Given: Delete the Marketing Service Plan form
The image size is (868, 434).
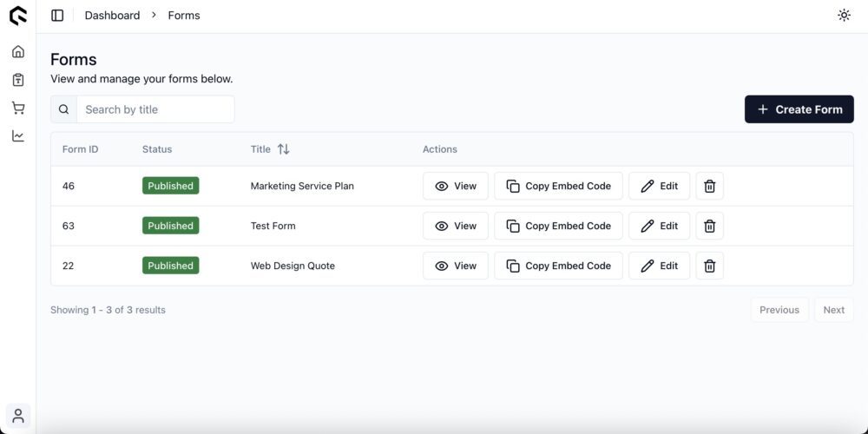Looking at the screenshot, I should pos(710,186).
